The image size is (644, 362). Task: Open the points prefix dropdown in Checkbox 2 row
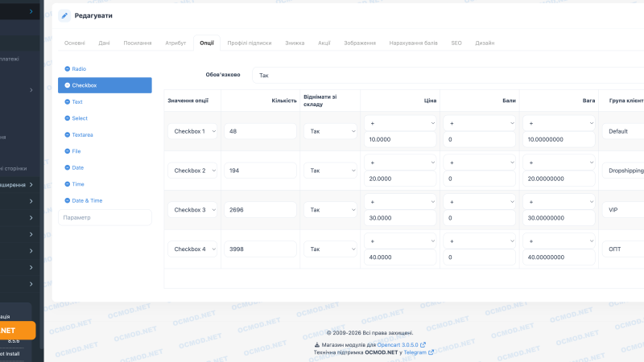click(x=479, y=162)
